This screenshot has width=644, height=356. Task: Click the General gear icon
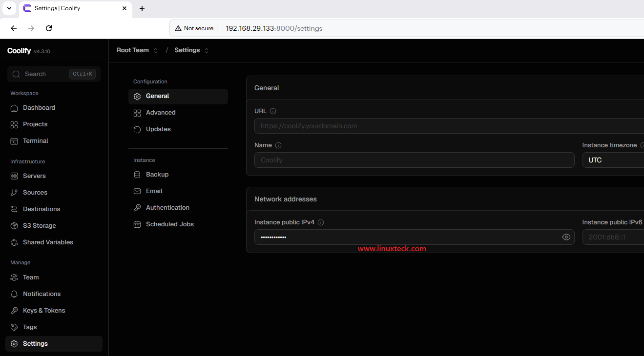coord(137,97)
